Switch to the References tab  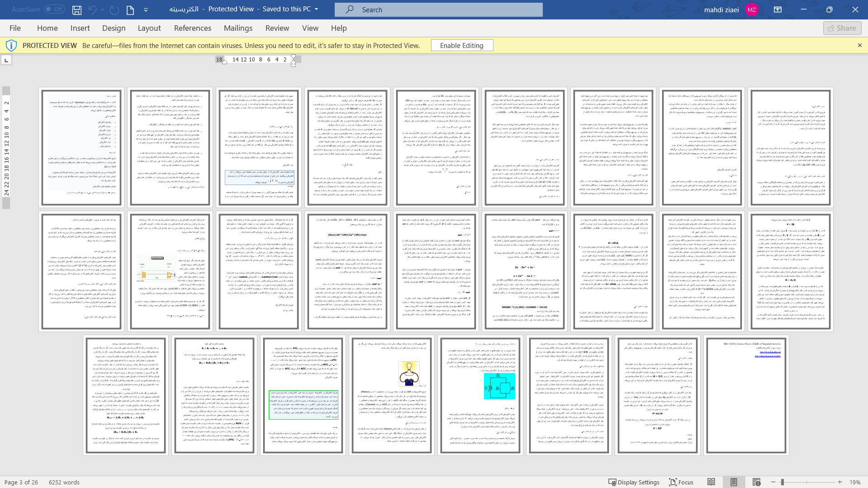[x=193, y=28]
